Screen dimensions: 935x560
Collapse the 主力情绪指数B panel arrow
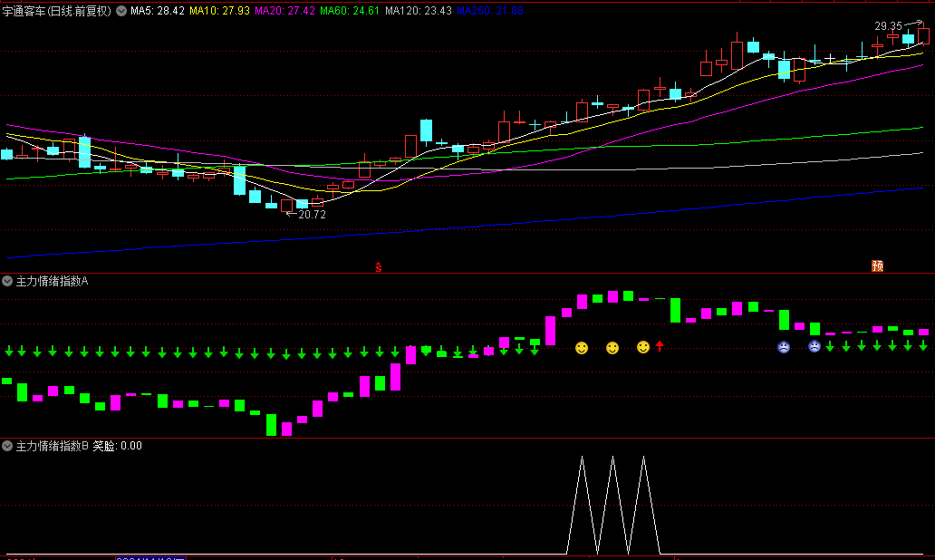[x=7, y=446]
